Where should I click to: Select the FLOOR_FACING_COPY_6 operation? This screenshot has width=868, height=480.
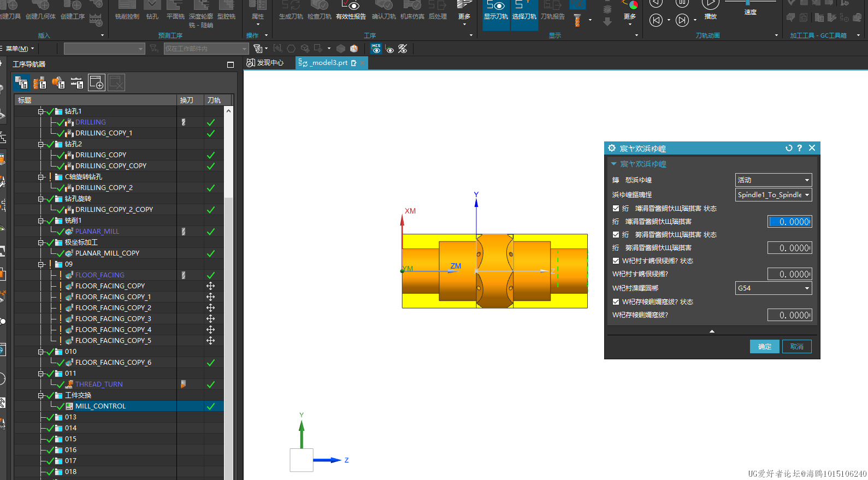(113, 363)
